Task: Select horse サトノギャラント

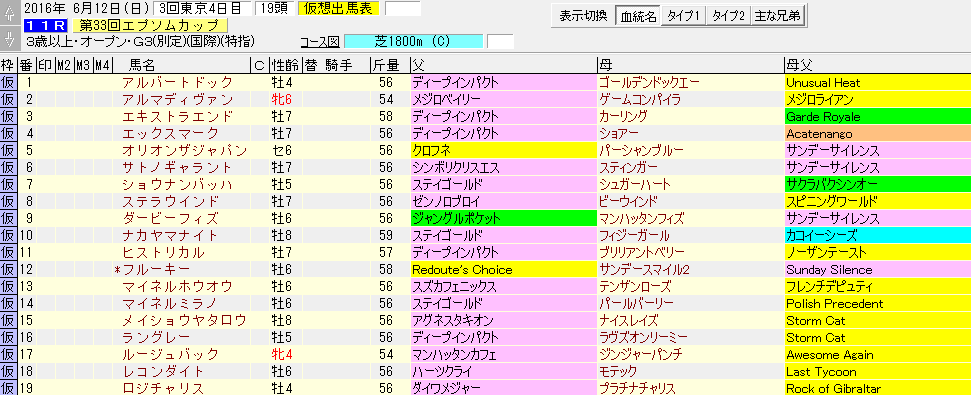Action: 178,168
